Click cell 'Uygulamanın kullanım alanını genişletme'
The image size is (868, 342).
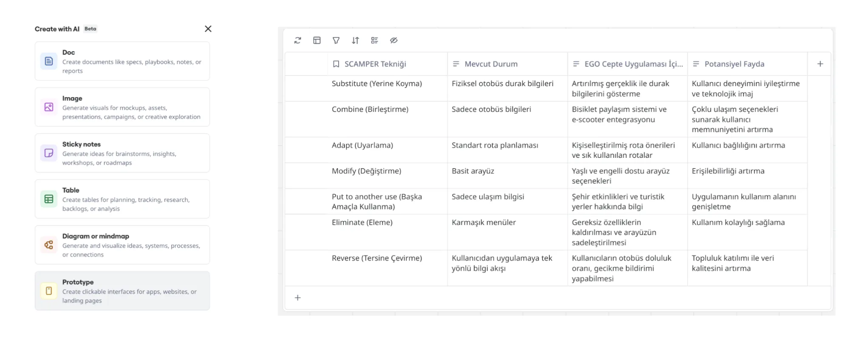point(747,202)
